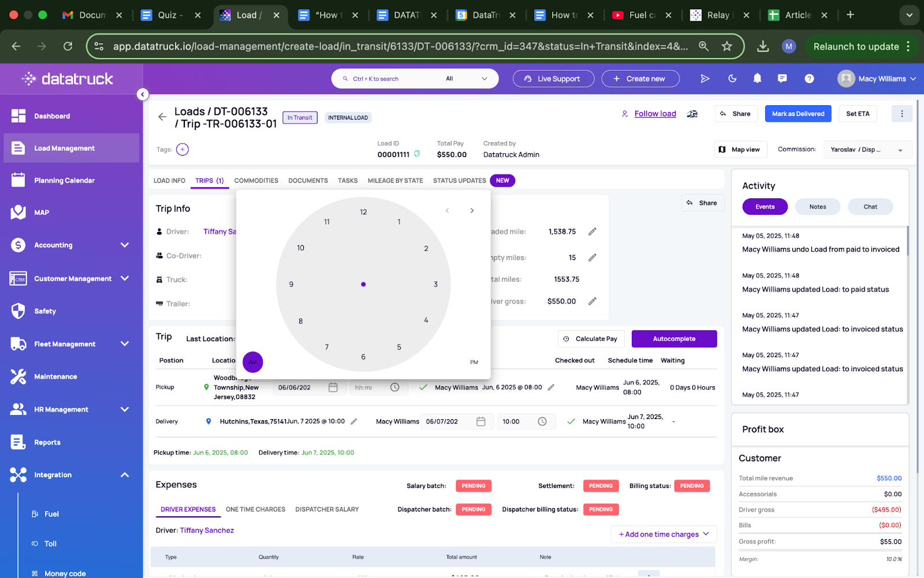Edit driver gross $550.00 pencil

pyautogui.click(x=593, y=301)
